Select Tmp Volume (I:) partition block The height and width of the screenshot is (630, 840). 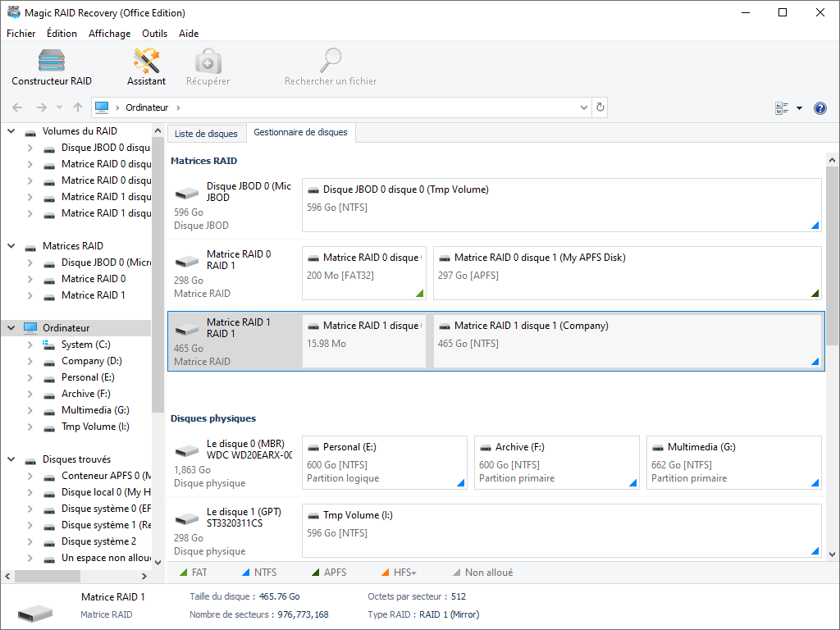[561, 531]
